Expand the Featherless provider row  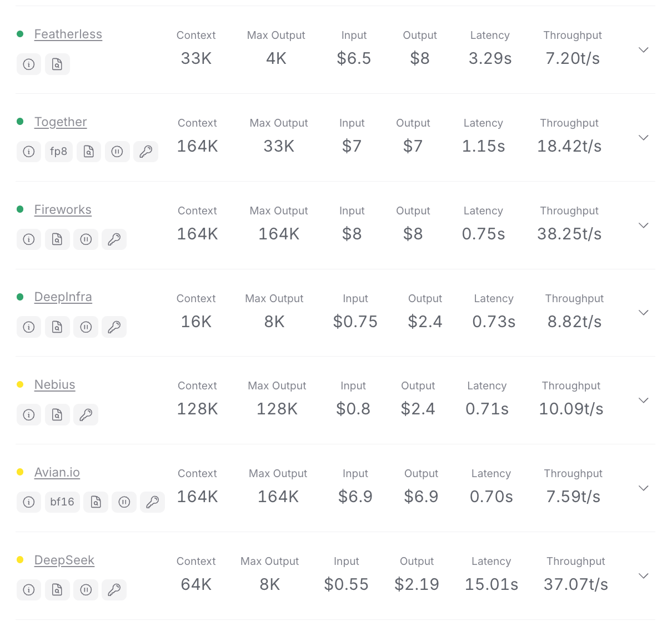(644, 50)
